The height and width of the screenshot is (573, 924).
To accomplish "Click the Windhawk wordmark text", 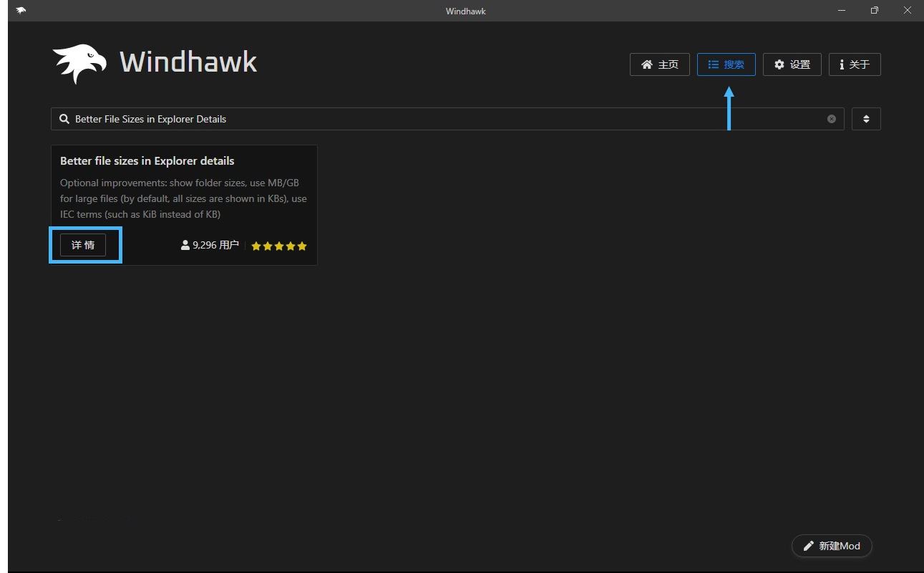I will (x=188, y=62).
